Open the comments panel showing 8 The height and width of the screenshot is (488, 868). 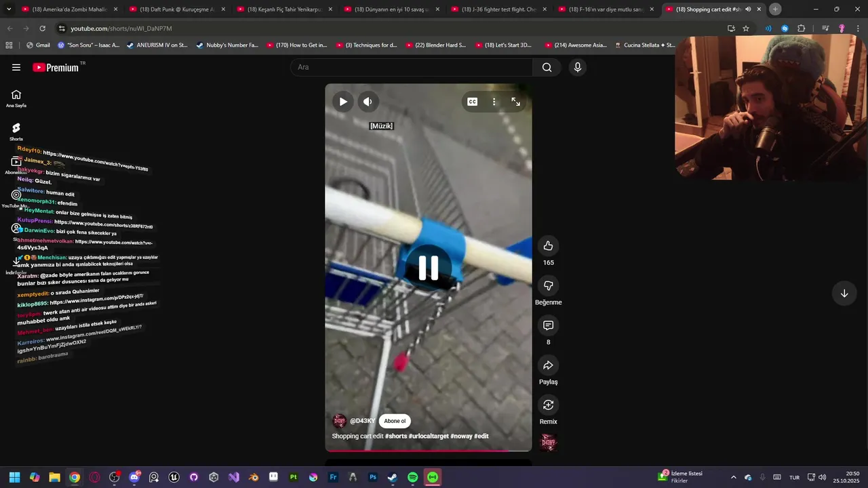tap(549, 326)
